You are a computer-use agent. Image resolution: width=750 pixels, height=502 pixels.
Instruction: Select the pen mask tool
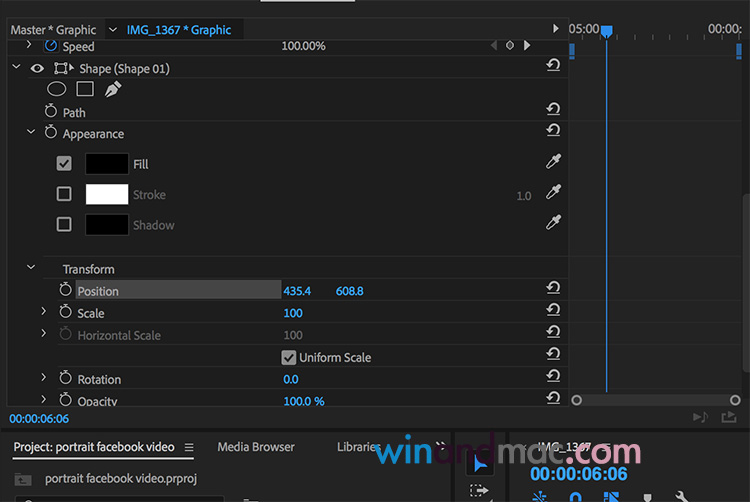[x=112, y=90]
